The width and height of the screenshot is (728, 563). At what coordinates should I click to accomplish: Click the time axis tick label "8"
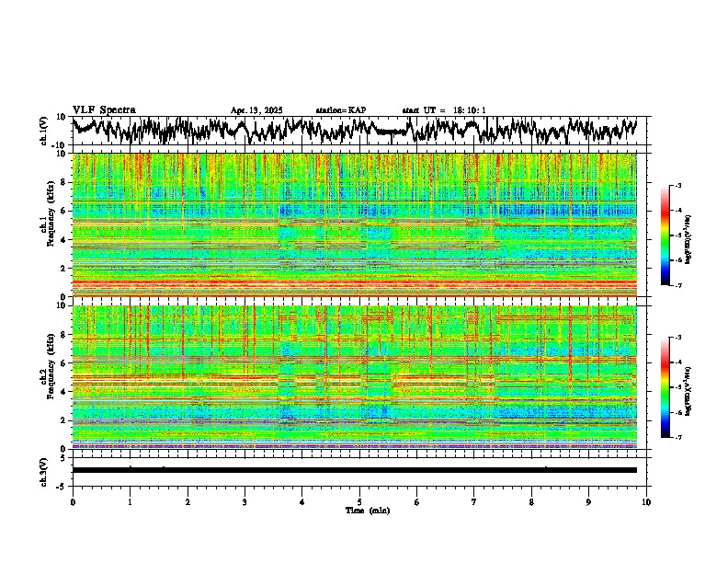pos(531,502)
